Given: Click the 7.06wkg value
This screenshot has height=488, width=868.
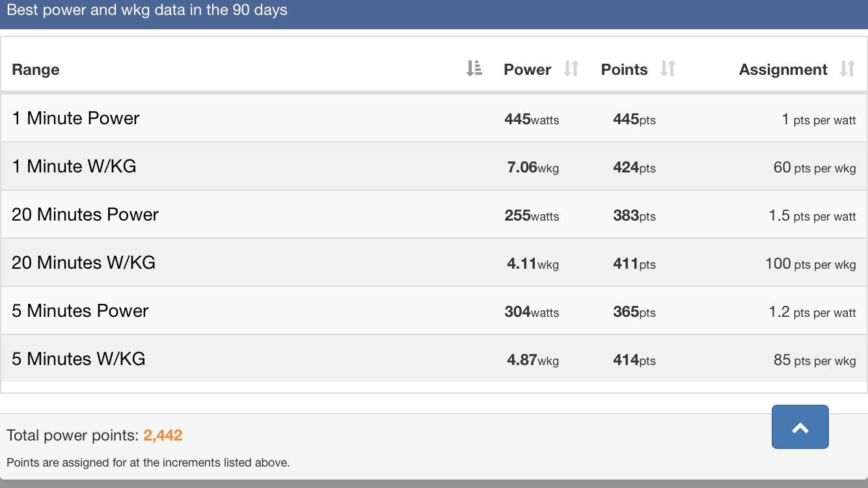Looking at the screenshot, I should tap(533, 167).
